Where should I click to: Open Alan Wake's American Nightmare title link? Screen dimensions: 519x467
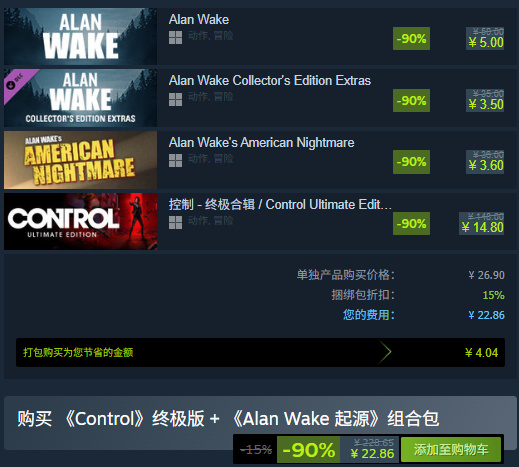coord(261,143)
